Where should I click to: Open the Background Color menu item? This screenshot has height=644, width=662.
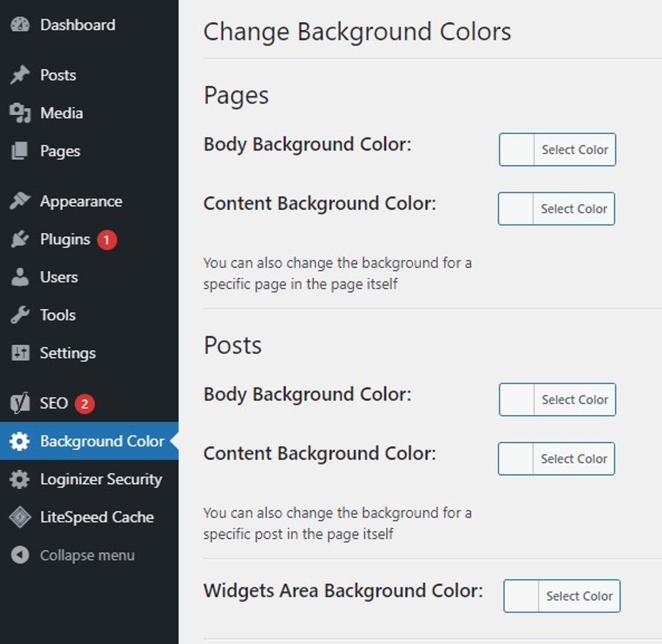click(x=102, y=441)
